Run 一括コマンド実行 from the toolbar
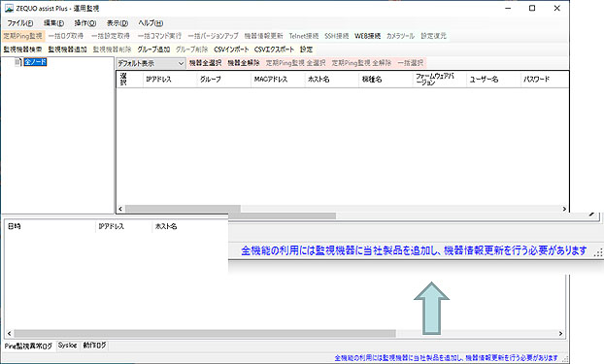 pyautogui.click(x=159, y=36)
